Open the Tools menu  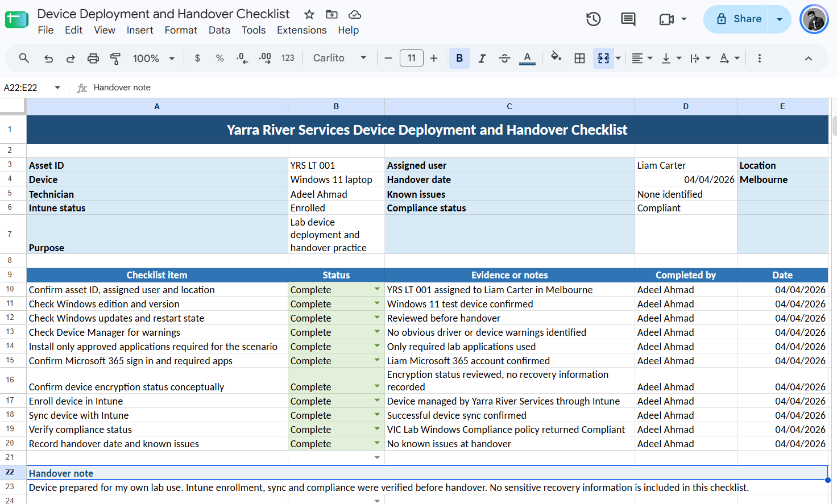[x=254, y=30]
